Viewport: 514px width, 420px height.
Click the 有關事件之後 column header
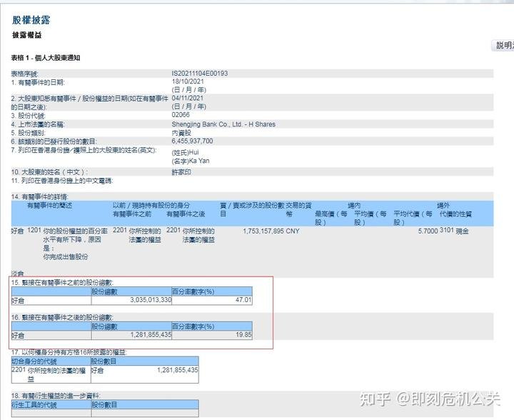click(186, 214)
